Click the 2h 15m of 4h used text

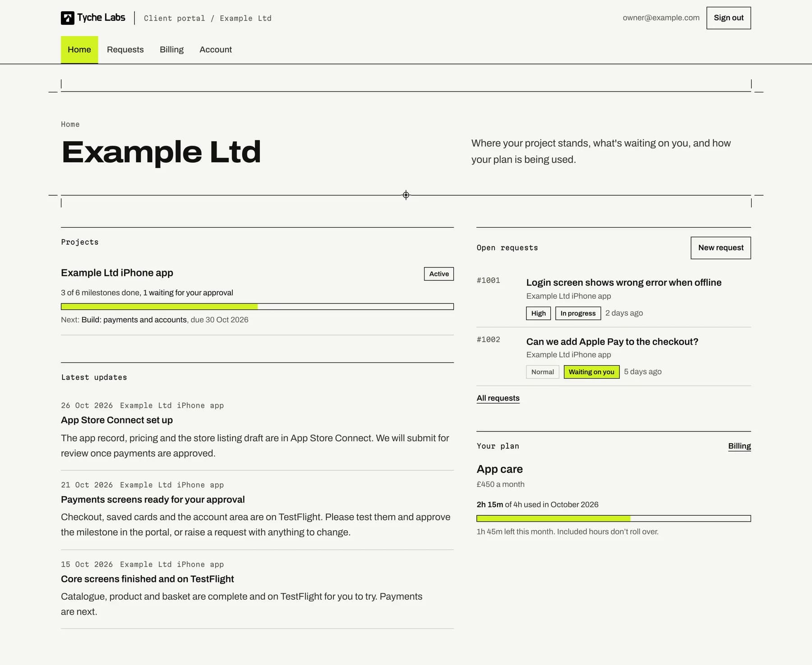point(538,504)
